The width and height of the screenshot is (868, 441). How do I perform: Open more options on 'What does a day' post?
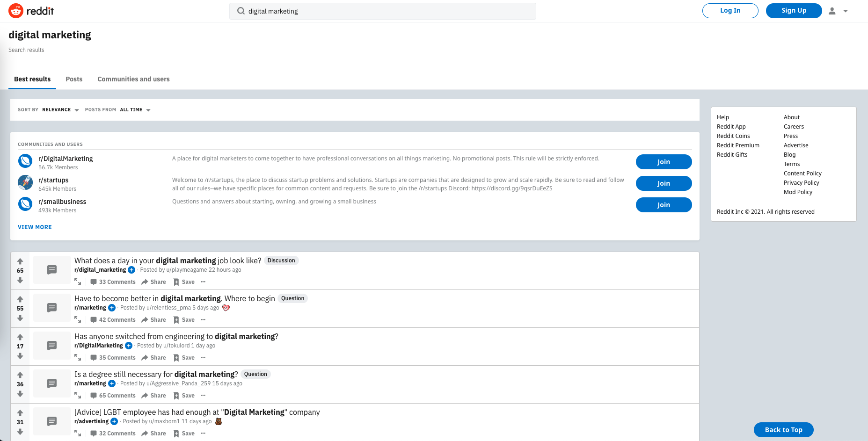[x=203, y=282]
